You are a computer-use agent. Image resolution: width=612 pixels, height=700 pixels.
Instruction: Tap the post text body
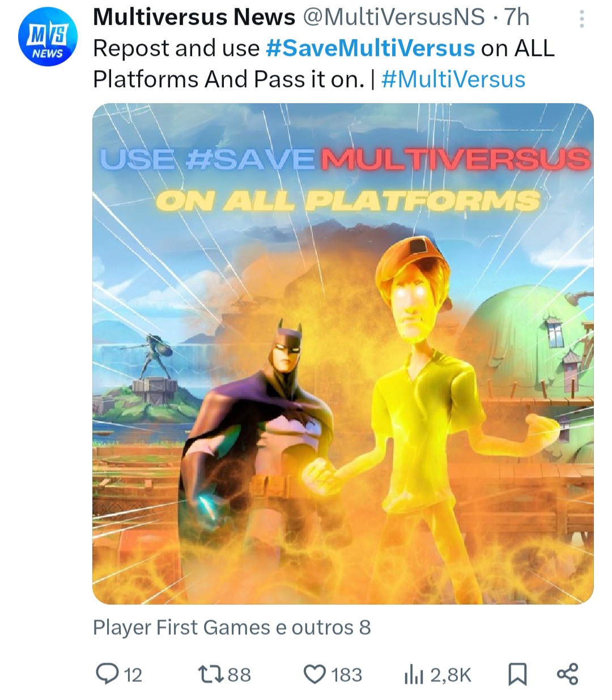[x=324, y=64]
